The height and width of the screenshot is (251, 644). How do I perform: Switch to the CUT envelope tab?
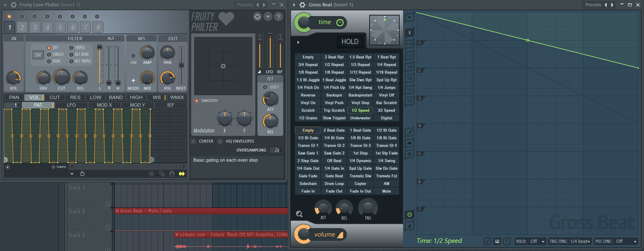(54, 97)
